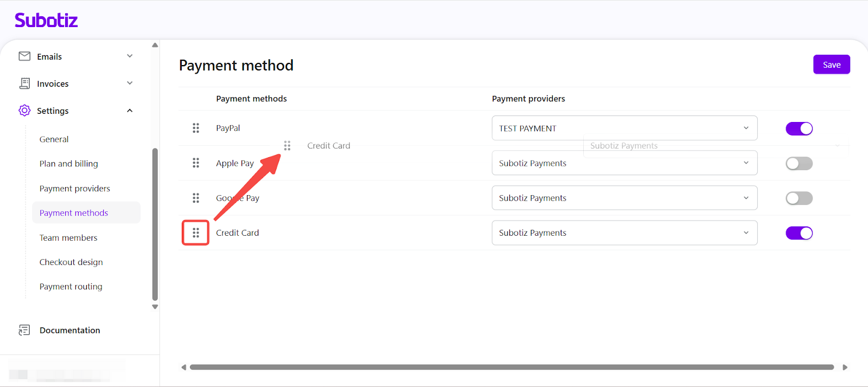Click the Subotiz logo
Viewport: 868px width, 387px height.
pyautogui.click(x=46, y=21)
